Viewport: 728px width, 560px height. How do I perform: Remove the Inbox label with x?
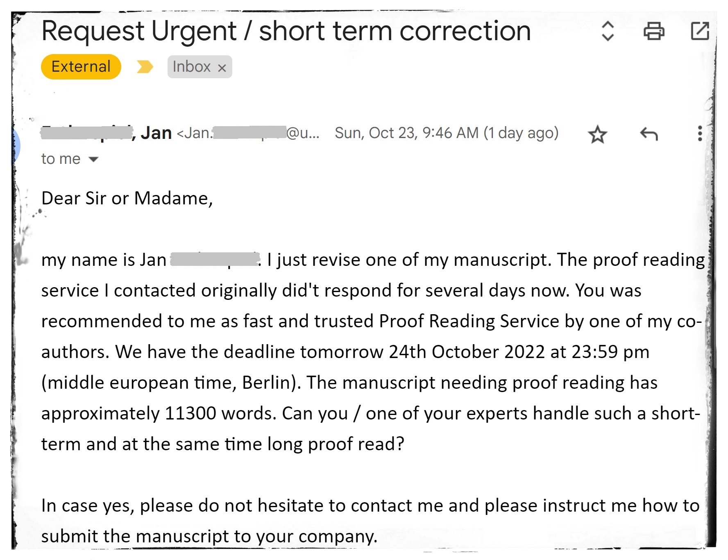pos(222,68)
